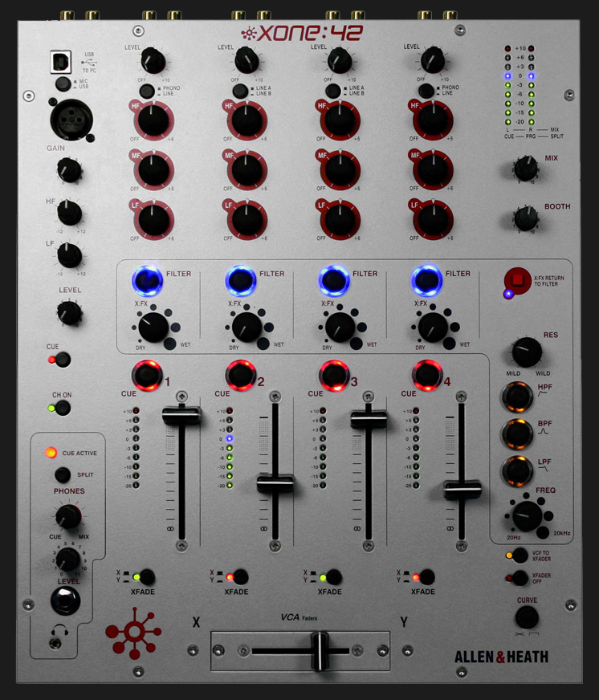
Task: Enable the channel 2 CUE button
Action: tap(240, 375)
